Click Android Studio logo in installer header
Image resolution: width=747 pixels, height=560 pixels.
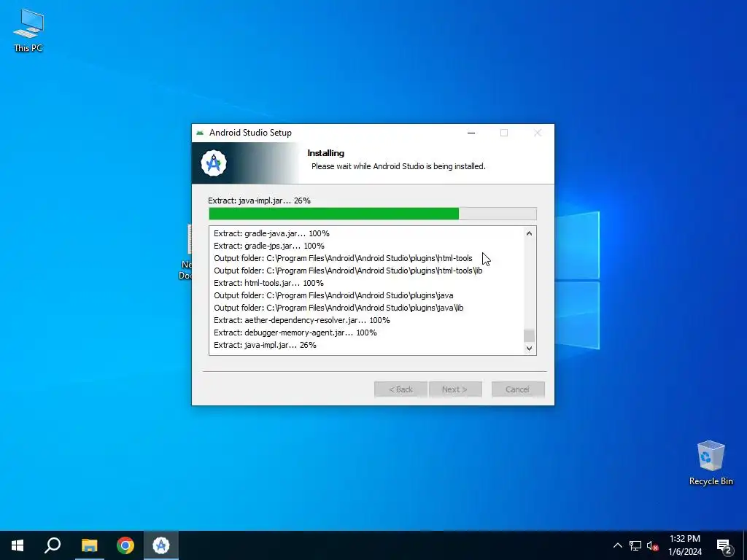tap(214, 163)
